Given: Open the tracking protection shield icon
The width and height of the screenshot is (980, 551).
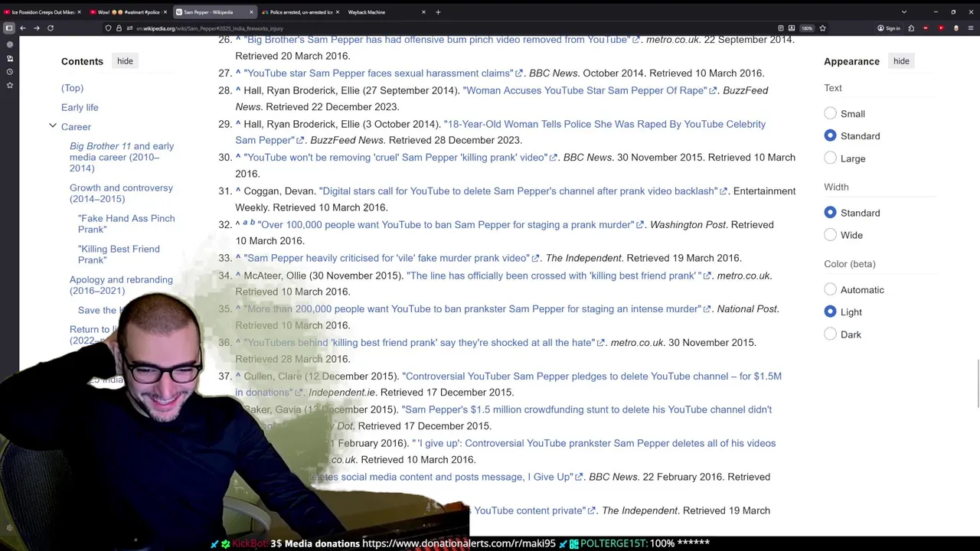Looking at the screenshot, I should click(108, 28).
